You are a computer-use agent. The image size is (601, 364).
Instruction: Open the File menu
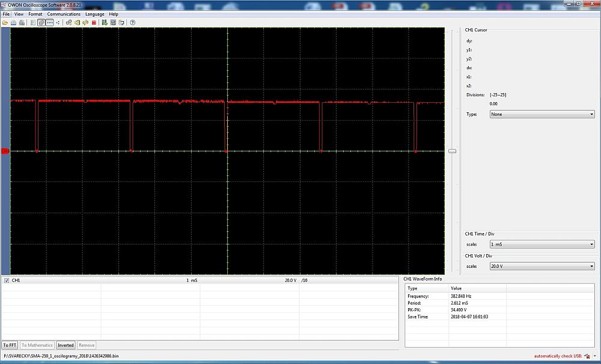click(x=6, y=14)
